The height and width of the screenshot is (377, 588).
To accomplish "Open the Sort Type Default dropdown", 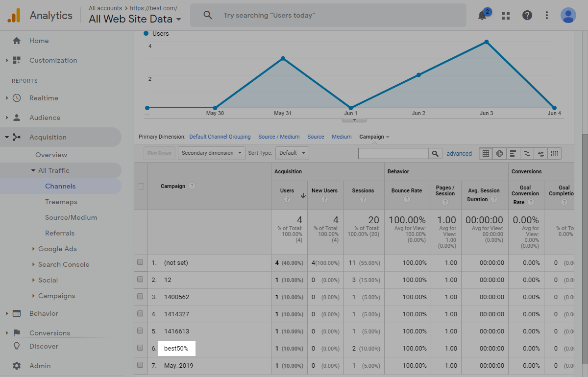I will point(292,153).
